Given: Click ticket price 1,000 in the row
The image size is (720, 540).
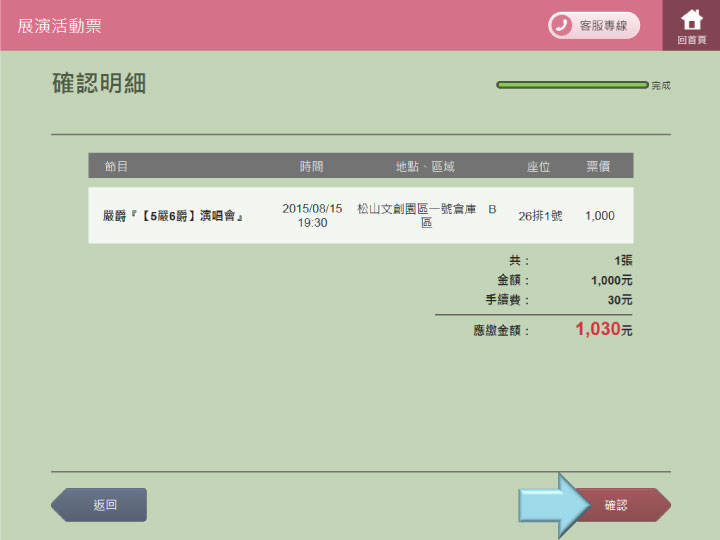Looking at the screenshot, I should click(600, 215).
